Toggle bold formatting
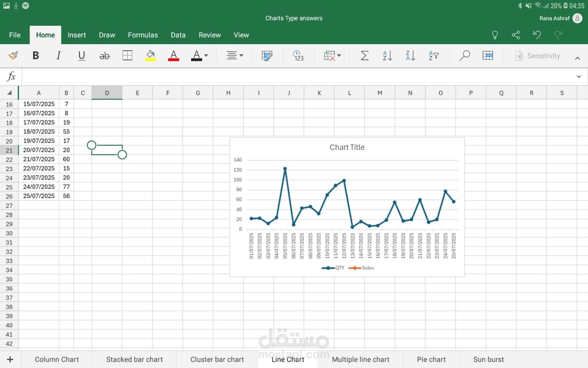Viewport: 588px width, 368px height. 35,56
